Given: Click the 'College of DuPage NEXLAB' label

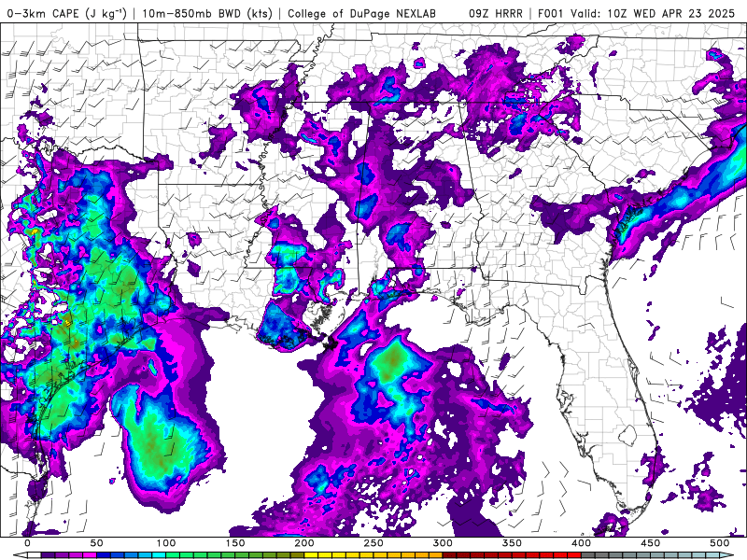Looking at the screenshot, I should (361, 13).
